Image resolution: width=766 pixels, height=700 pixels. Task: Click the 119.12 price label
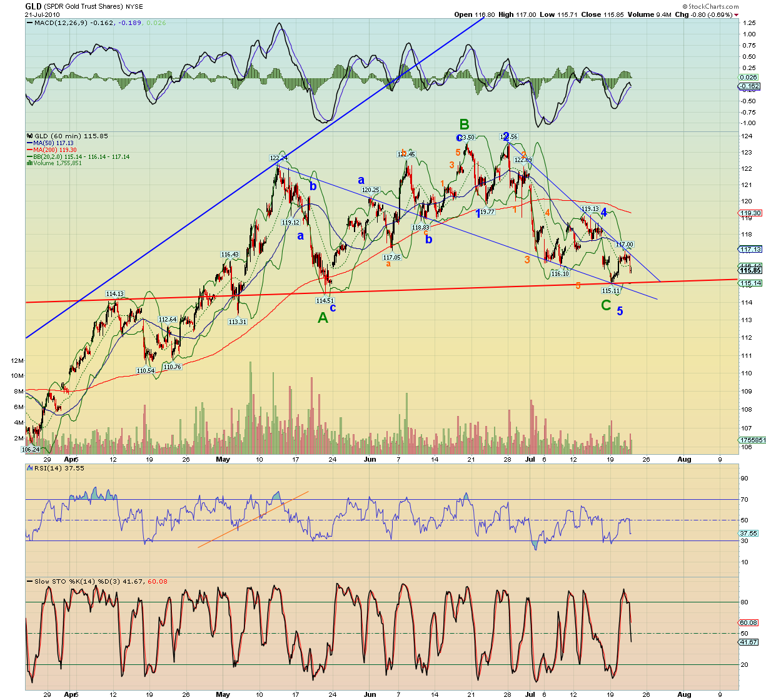pyautogui.click(x=290, y=222)
